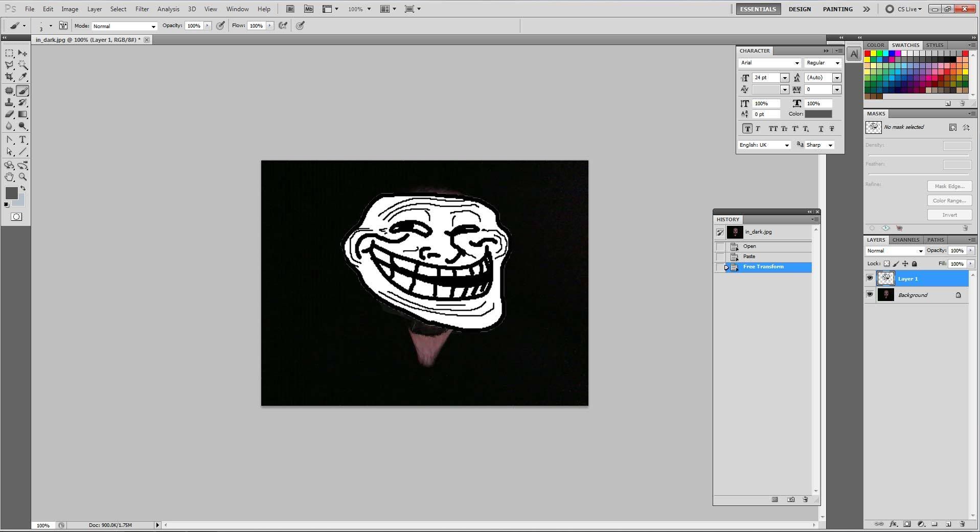The height and width of the screenshot is (532, 980).
Task: Create a new layer in Layers panel
Action: [x=948, y=524]
